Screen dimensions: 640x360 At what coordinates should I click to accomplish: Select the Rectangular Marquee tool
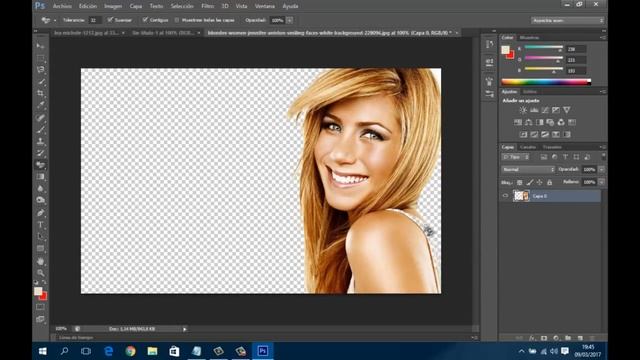40,58
